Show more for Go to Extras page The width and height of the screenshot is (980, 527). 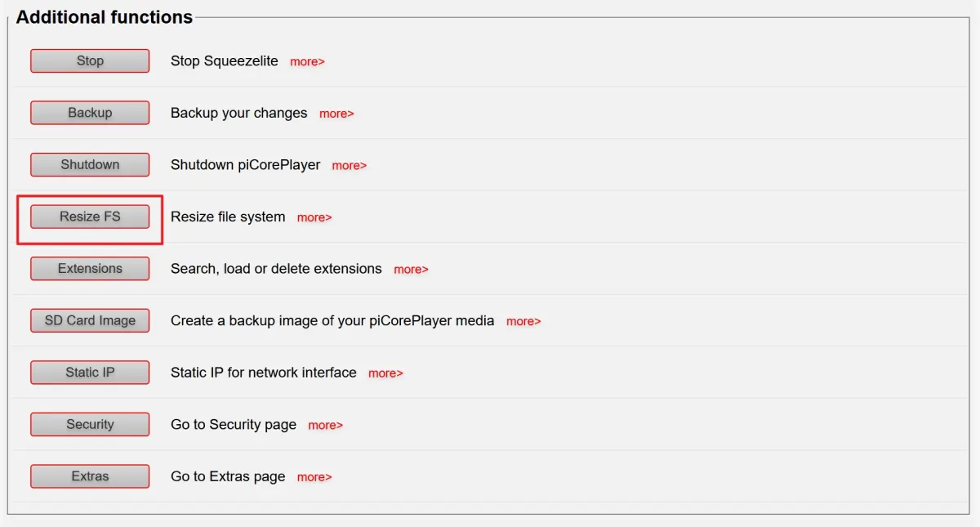point(314,477)
